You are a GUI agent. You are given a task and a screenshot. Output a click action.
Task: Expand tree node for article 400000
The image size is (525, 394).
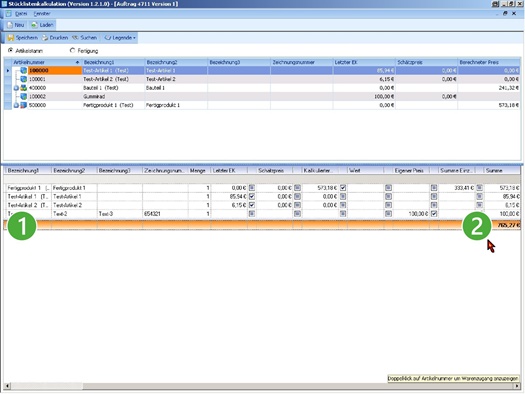(16, 88)
